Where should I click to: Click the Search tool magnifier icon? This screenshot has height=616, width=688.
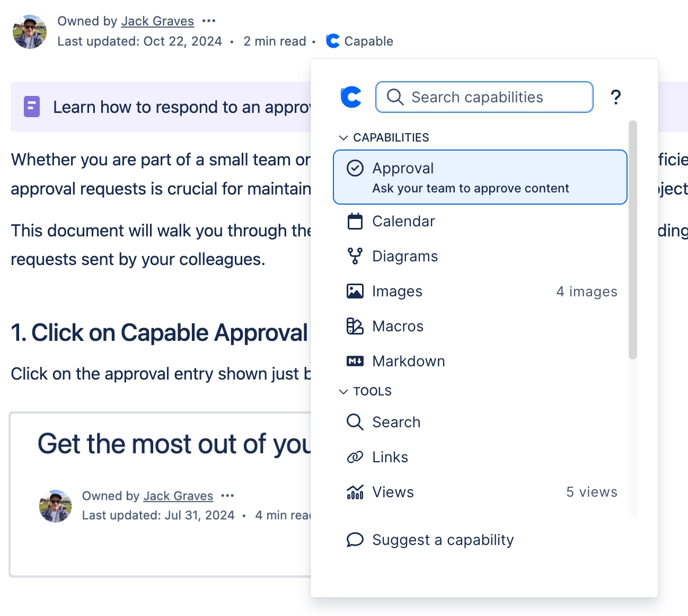point(355,422)
